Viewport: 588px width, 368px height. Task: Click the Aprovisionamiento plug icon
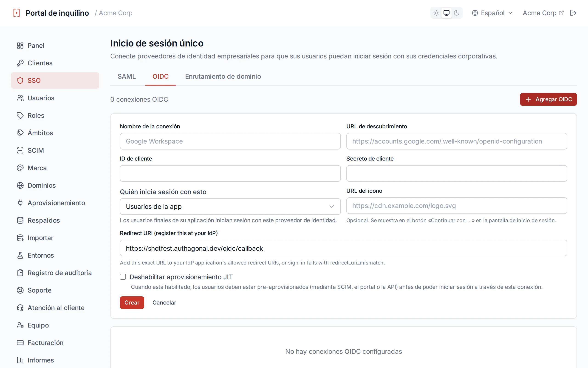(20, 203)
